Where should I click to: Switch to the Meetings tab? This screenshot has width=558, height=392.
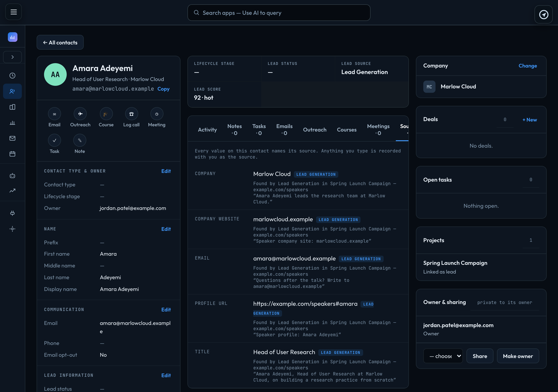point(378,130)
